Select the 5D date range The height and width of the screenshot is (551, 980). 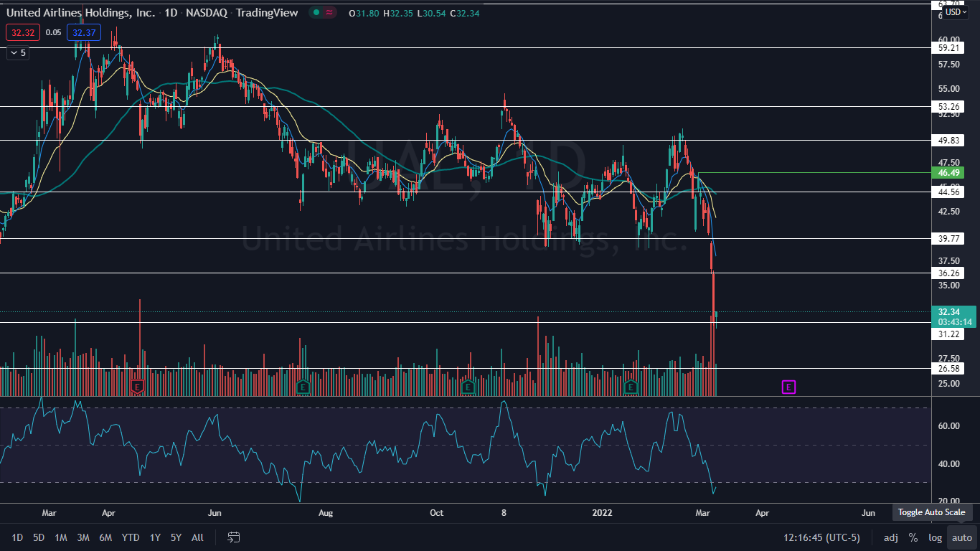click(39, 537)
